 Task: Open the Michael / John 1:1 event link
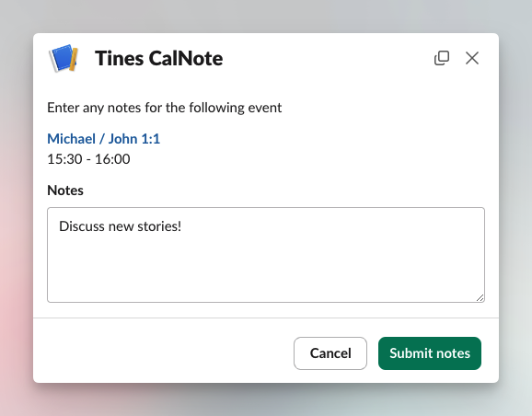pyautogui.click(x=103, y=139)
